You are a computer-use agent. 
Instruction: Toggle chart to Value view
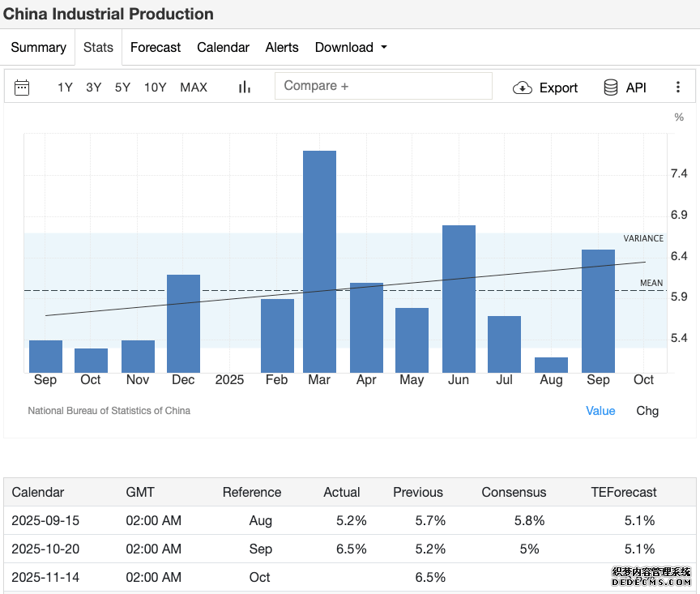(600, 411)
